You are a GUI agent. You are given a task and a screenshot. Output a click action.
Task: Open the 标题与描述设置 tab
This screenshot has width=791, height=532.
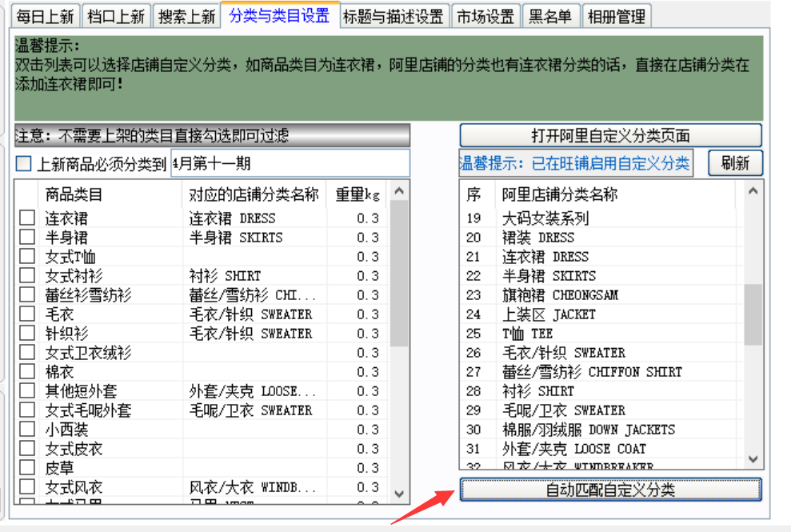pos(393,17)
